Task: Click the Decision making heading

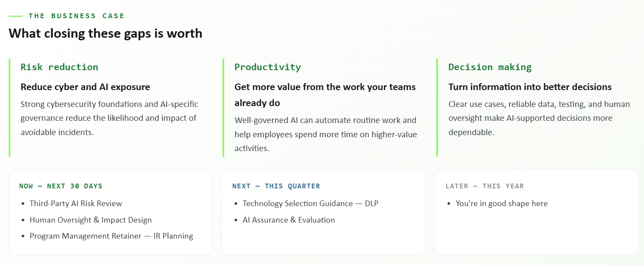Action: pos(490,67)
